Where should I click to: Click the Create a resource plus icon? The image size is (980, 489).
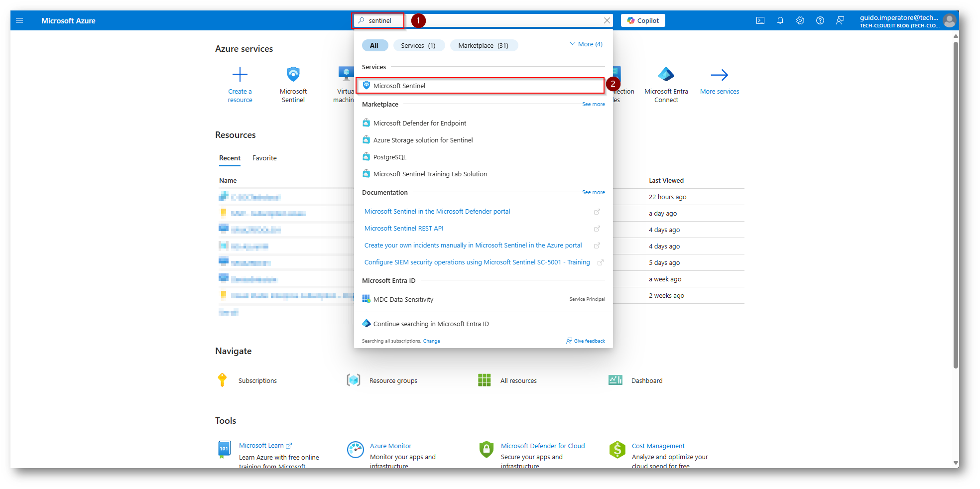tap(240, 75)
